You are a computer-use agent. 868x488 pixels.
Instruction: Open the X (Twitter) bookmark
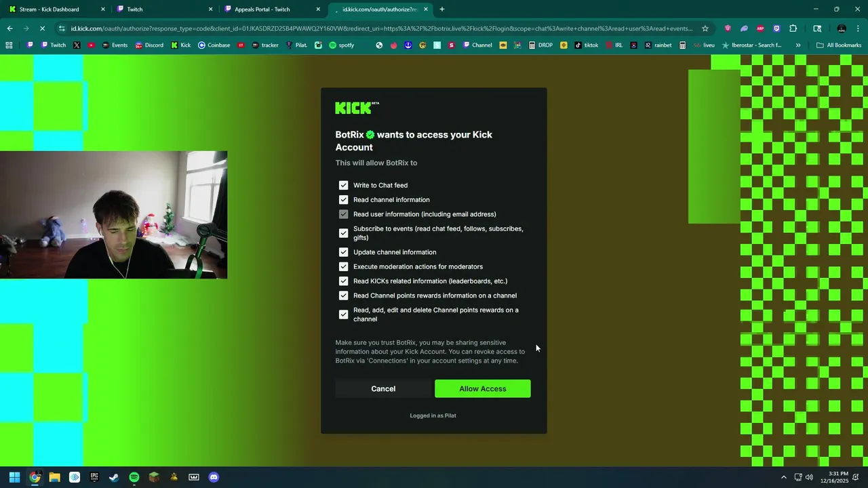pos(77,45)
